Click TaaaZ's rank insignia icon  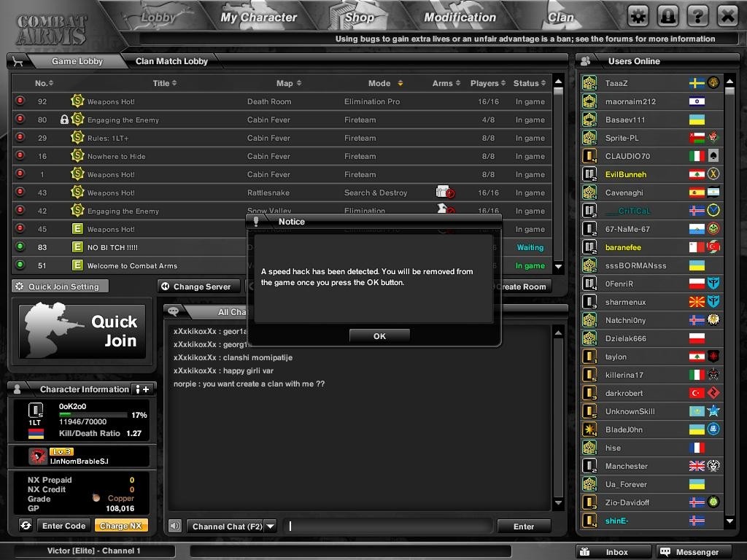click(x=589, y=83)
